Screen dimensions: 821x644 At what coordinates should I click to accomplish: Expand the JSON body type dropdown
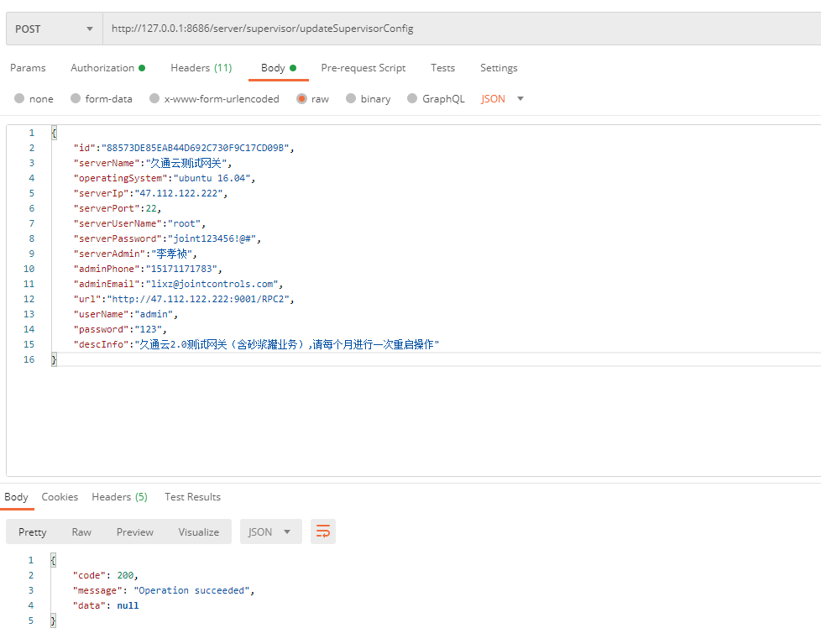[x=503, y=99]
